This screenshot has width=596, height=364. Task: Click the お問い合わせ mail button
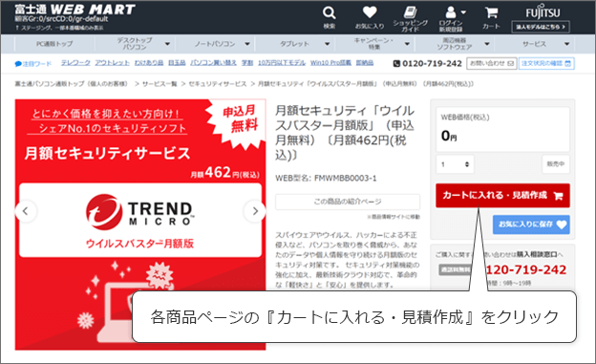coord(492,63)
